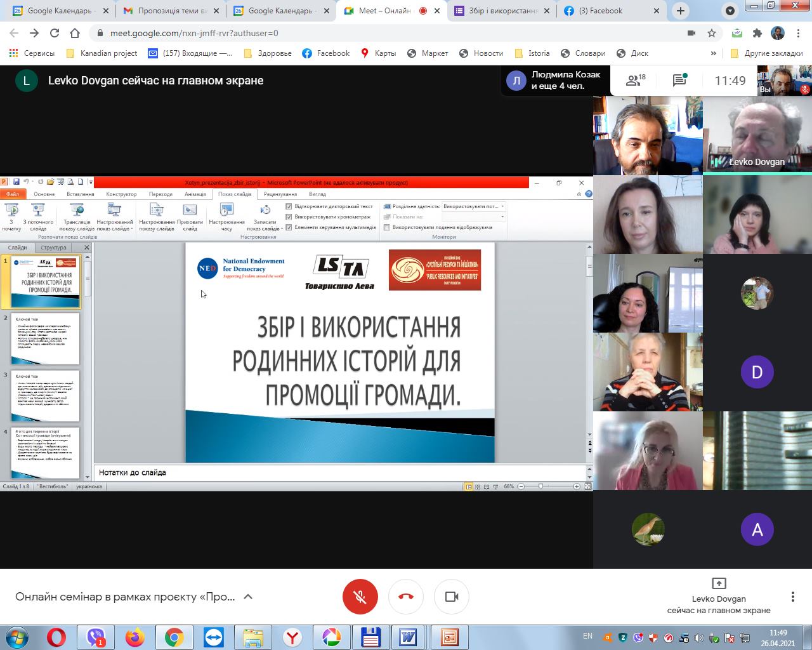This screenshot has height=650, width=812.
Task: Bookmark this page with the star icon
Action: 712,33
